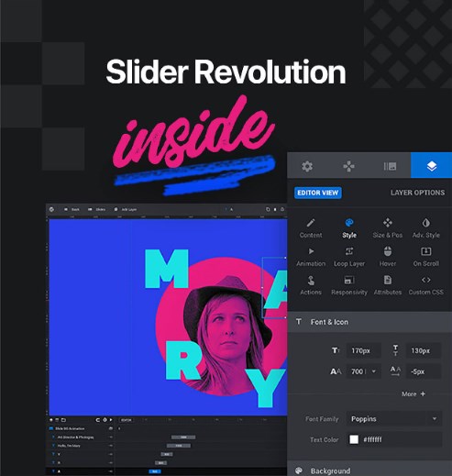Viewport: 452px width, 476px height.
Task: Select the A layer row in timeline
Action: [x=80, y=471]
